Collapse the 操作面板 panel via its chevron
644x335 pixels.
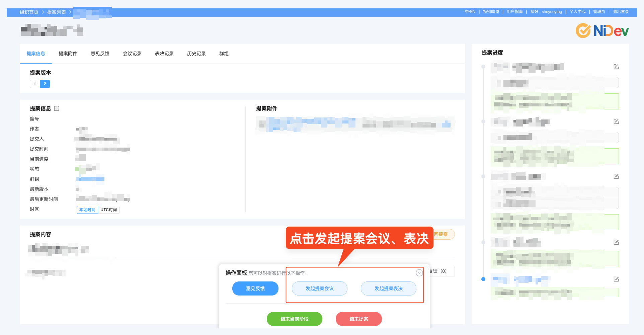coord(419,273)
